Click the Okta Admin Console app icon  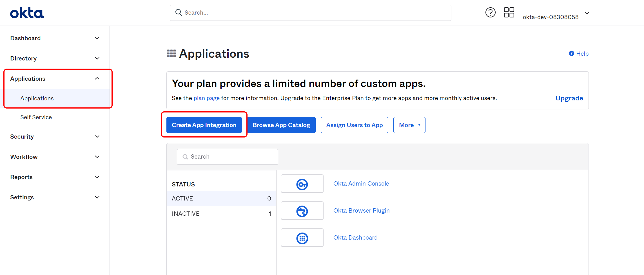302,184
